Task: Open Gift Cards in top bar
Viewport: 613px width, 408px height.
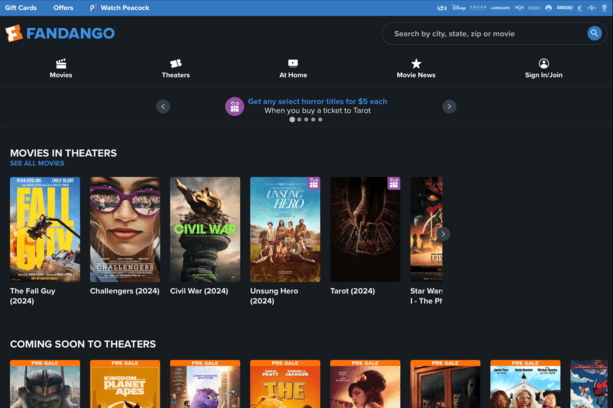Action: pyautogui.click(x=21, y=7)
